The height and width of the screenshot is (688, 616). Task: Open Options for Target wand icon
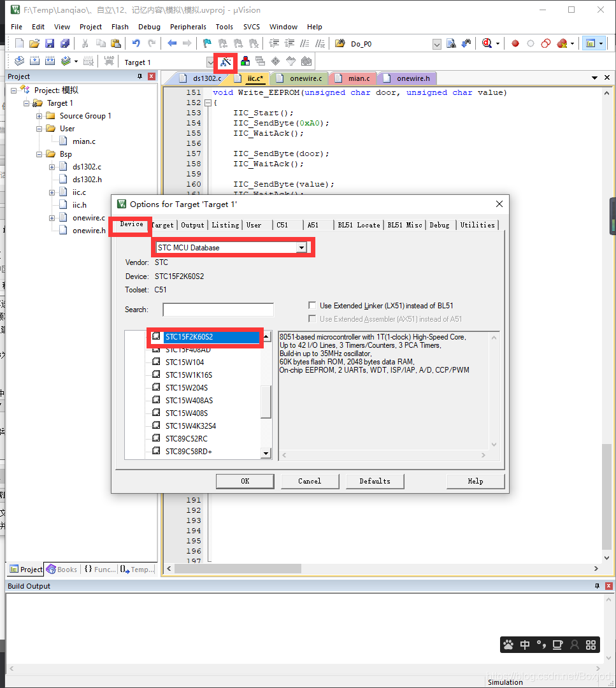tap(226, 62)
